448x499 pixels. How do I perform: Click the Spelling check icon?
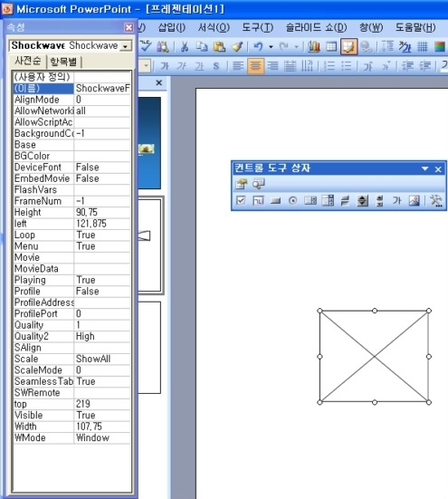pyautogui.click(x=146, y=46)
